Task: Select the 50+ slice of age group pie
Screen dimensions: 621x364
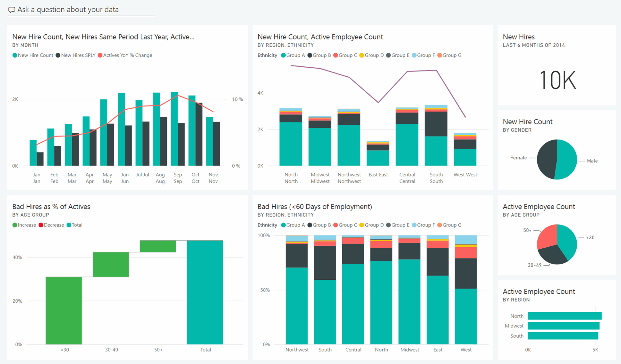Action: (548, 236)
